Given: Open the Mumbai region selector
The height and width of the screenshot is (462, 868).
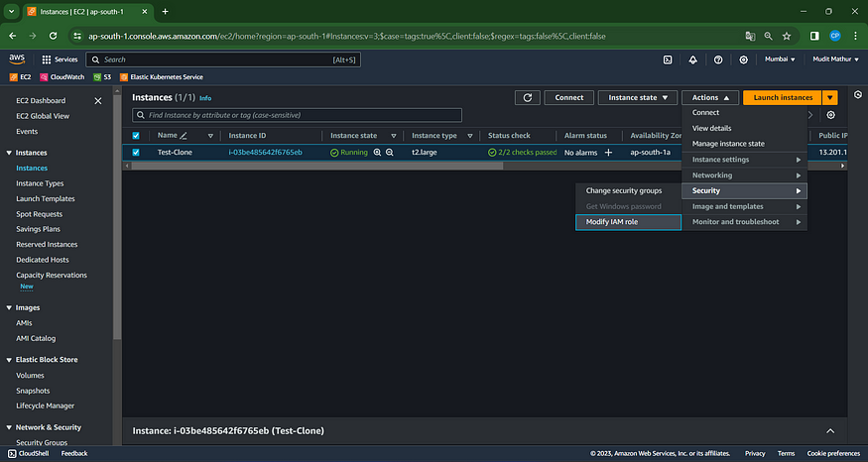Looking at the screenshot, I should (780, 59).
